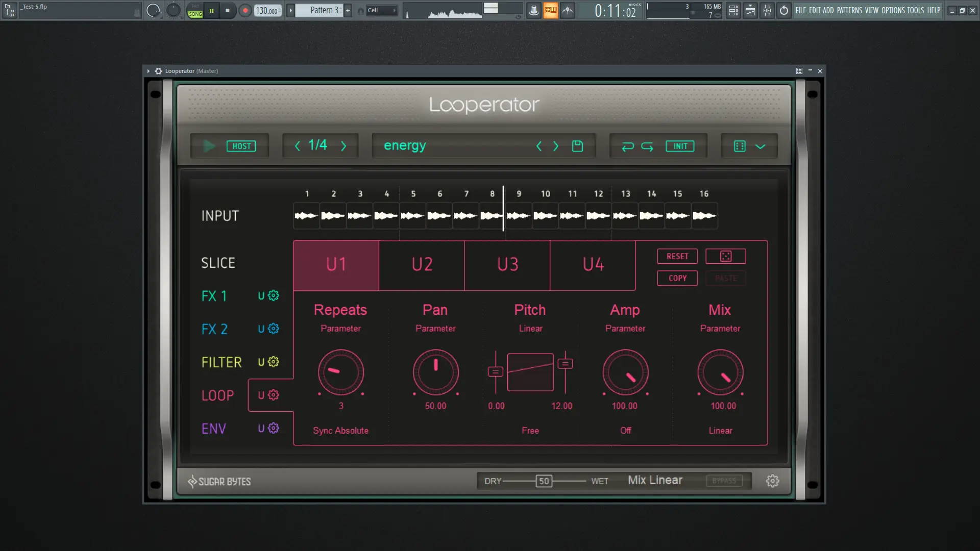980x551 pixels.
Task: Select the U3 slice tab
Action: (507, 265)
